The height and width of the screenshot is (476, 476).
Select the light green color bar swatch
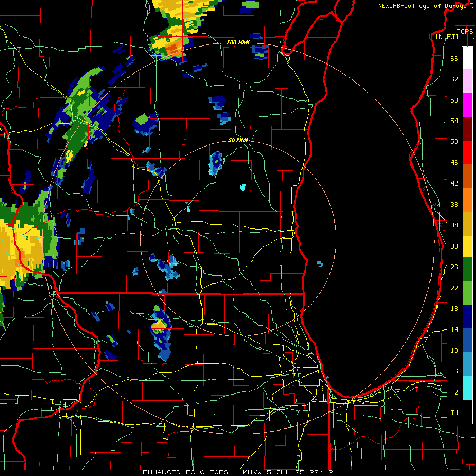point(467,293)
